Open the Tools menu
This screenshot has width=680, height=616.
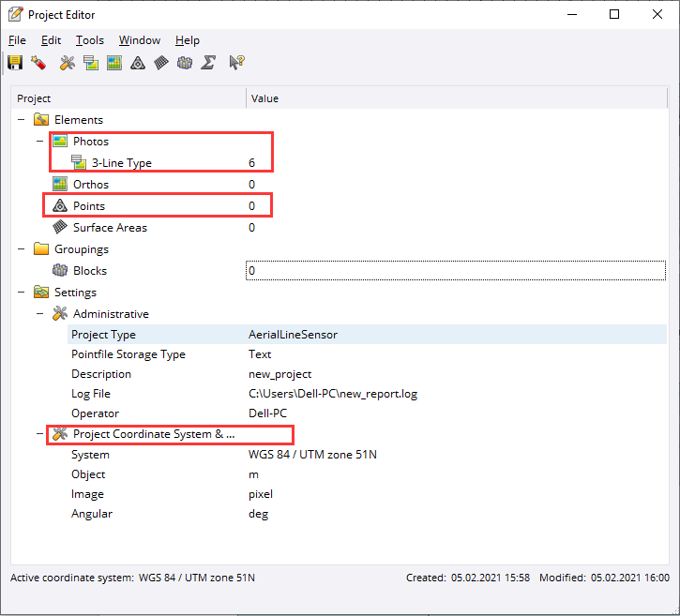90,40
